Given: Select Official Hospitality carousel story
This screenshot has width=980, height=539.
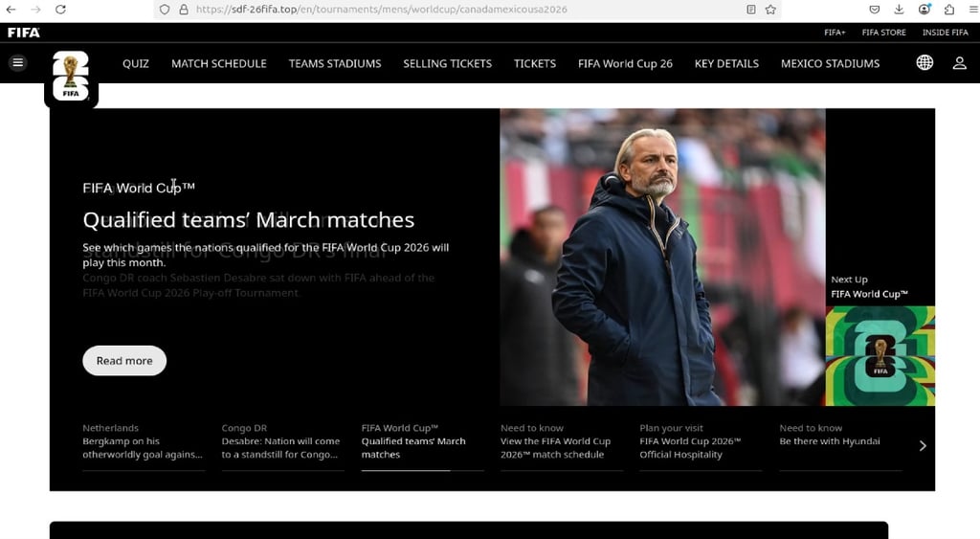Looking at the screenshot, I should (x=701, y=441).
